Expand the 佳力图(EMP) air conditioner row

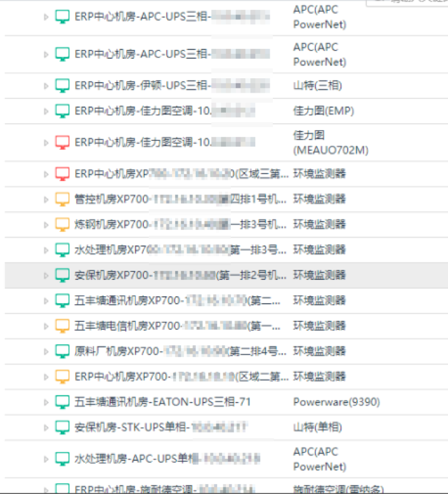click(46, 111)
